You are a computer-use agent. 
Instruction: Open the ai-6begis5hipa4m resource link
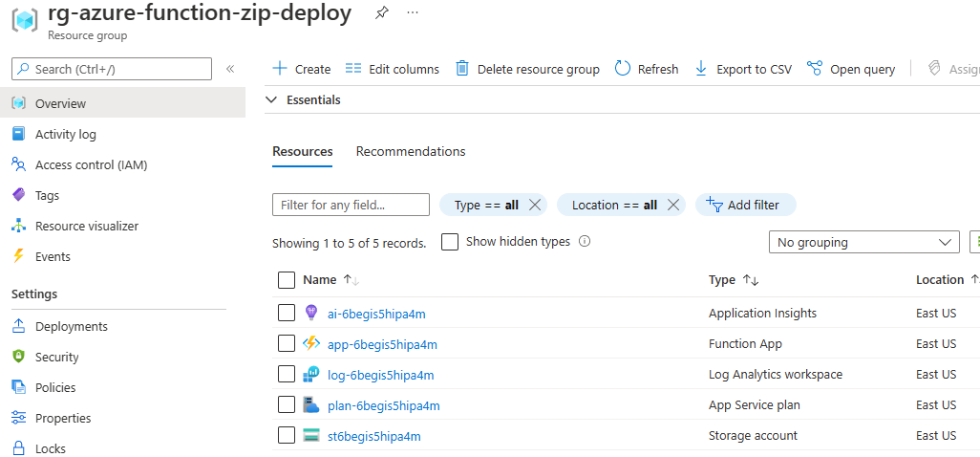pyautogui.click(x=376, y=314)
